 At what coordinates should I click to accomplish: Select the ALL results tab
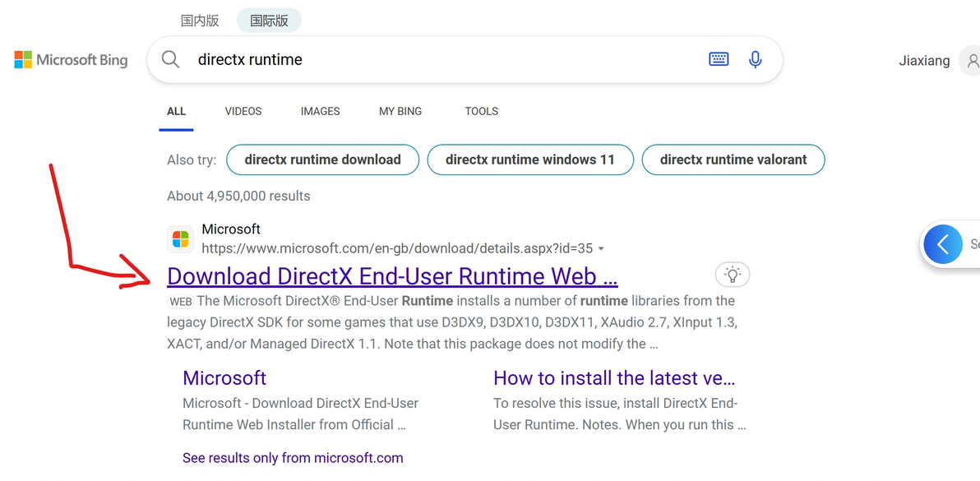(176, 111)
